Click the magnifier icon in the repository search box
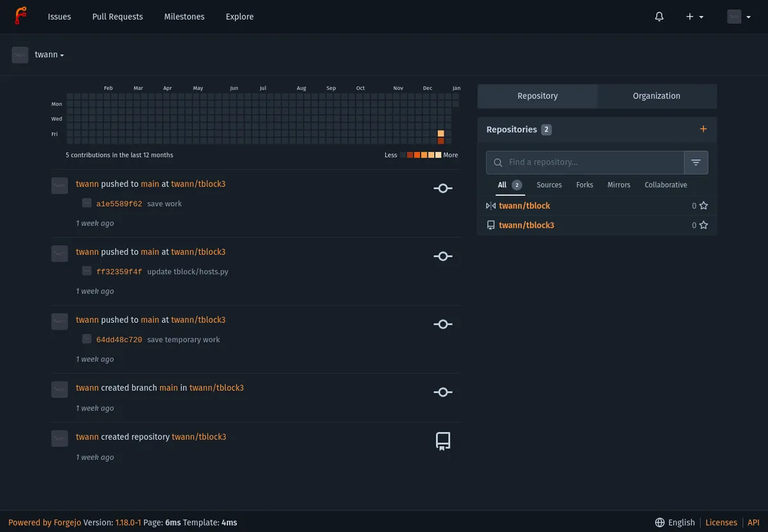768x532 pixels. (498, 162)
